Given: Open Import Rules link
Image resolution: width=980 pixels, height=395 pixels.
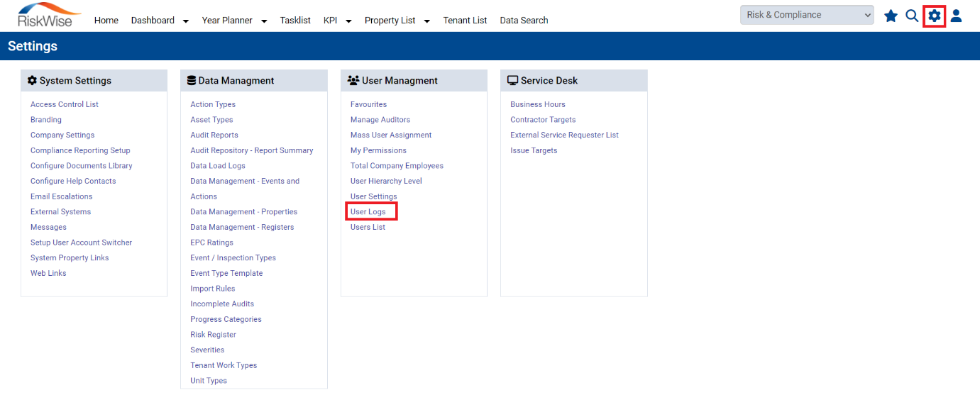Looking at the screenshot, I should coord(213,289).
